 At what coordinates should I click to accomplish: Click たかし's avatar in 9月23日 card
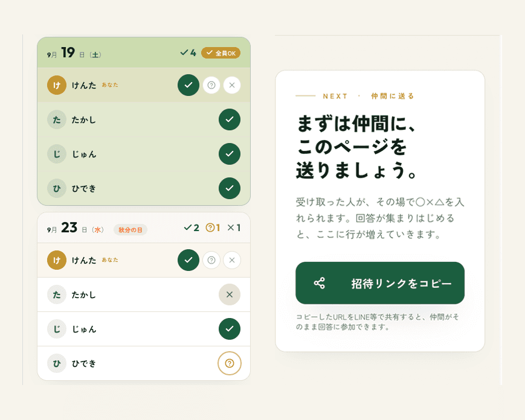57,294
